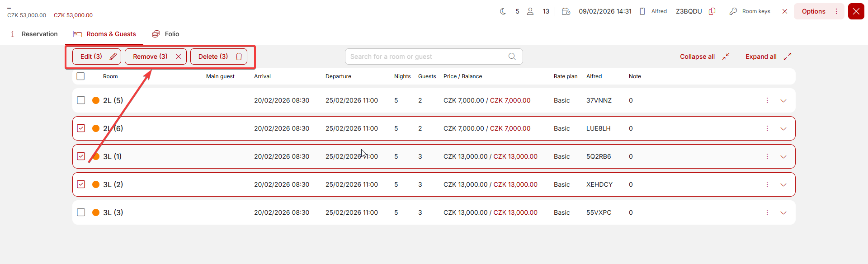Image resolution: width=868 pixels, height=264 pixels.
Task: Click the Room keys key icon
Action: tap(733, 11)
